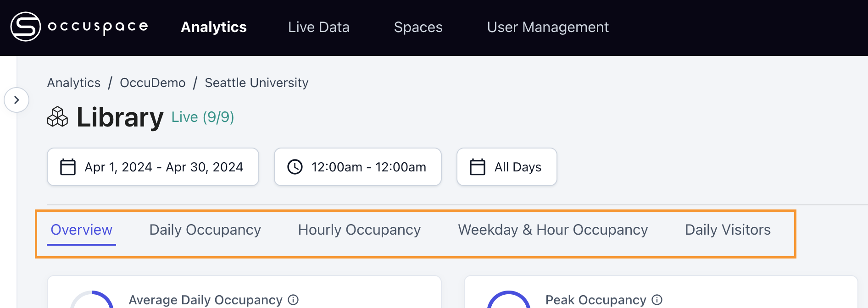Open the Daily Visitors tab
The height and width of the screenshot is (308, 868).
pyautogui.click(x=728, y=230)
